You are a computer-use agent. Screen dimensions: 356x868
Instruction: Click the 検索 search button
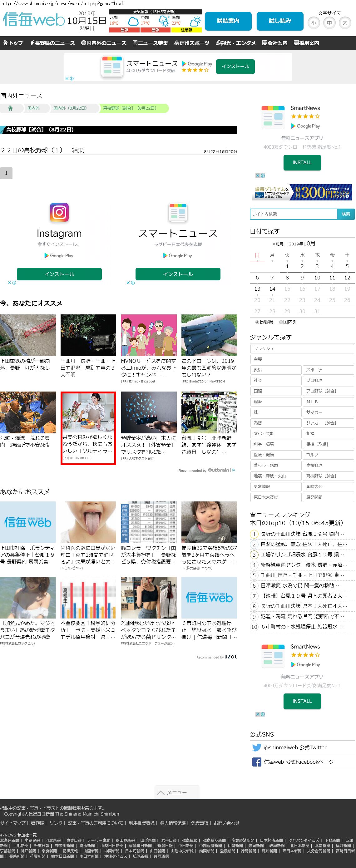click(x=346, y=214)
